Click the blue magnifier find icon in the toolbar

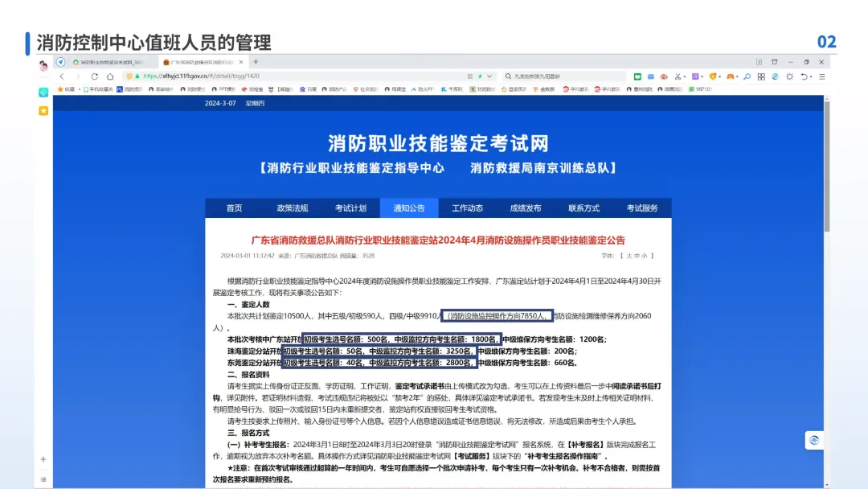(747, 76)
